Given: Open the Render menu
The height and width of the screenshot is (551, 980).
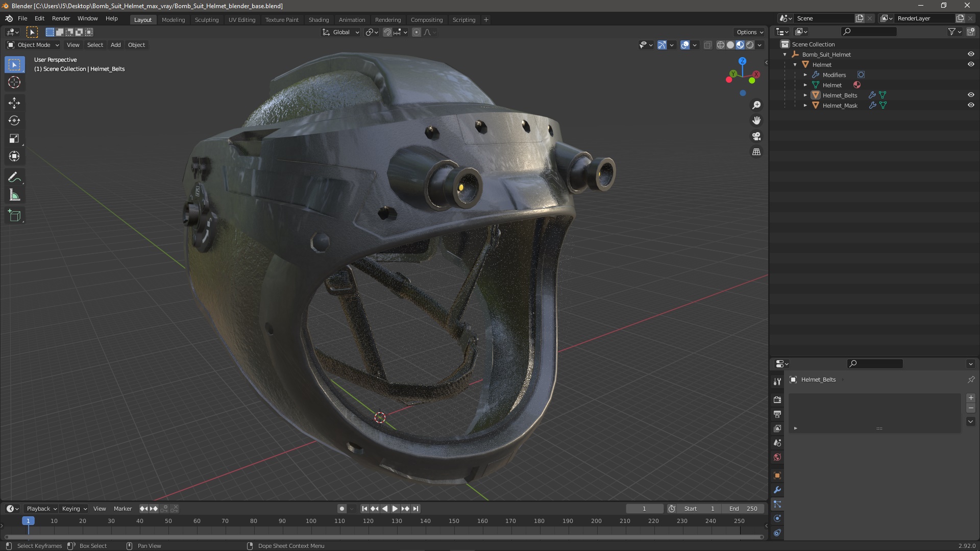Looking at the screenshot, I should pos(61,18).
